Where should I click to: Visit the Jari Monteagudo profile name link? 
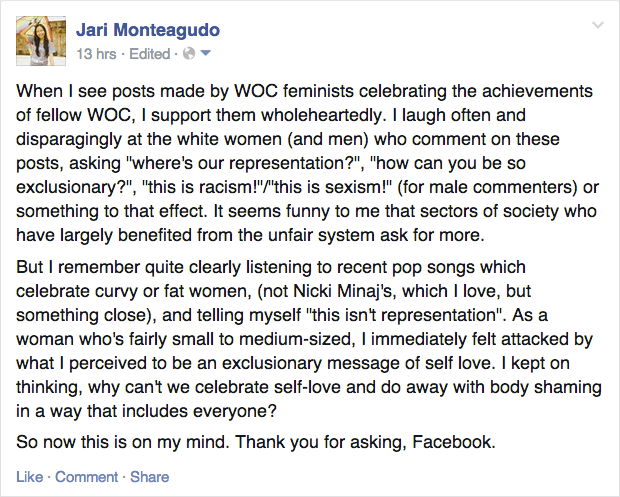coord(148,29)
